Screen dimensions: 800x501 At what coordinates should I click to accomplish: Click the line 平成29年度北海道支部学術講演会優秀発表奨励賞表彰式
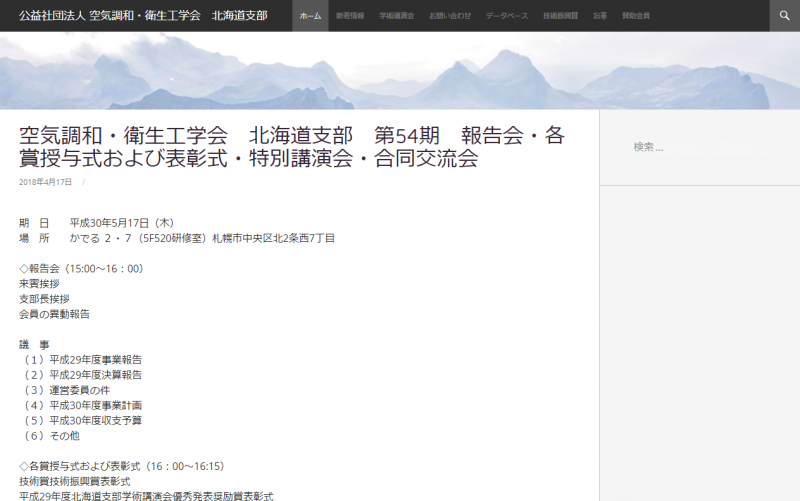(146, 496)
